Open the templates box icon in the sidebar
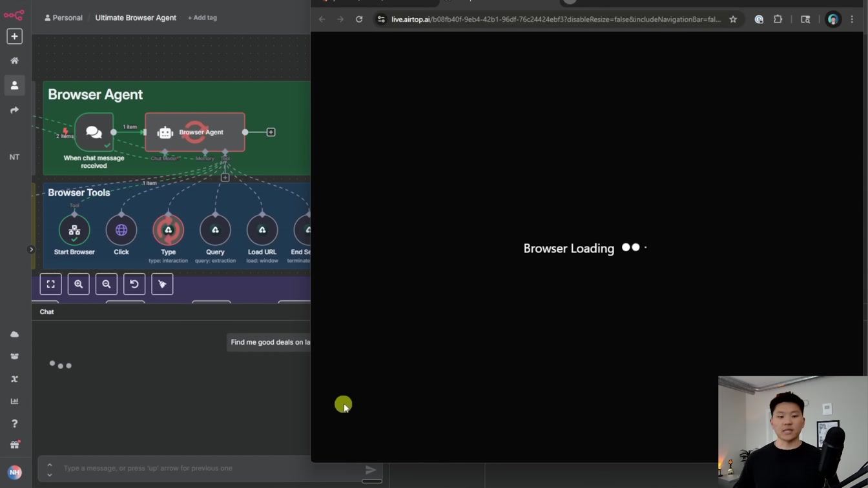Image resolution: width=868 pixels, height=488 pixels. point(14,356)
